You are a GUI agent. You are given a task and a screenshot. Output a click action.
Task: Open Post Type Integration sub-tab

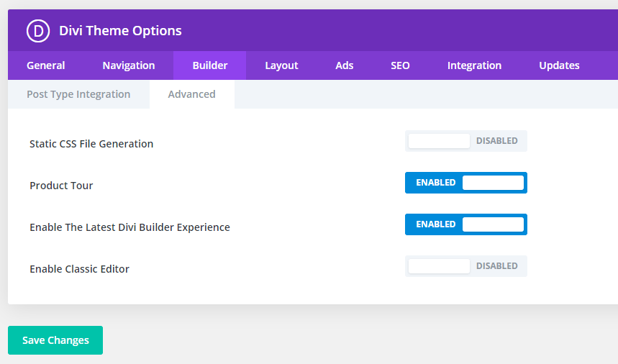(x=78, y=94)
